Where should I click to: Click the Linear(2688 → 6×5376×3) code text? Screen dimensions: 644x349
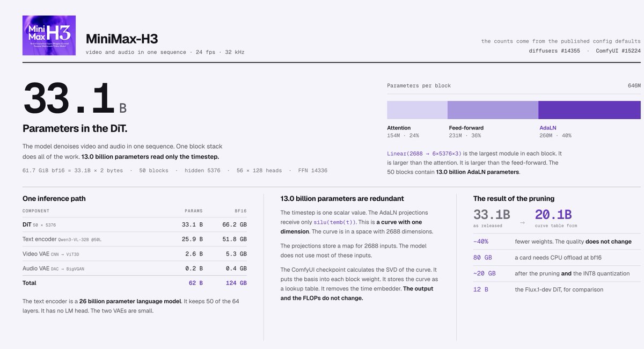424,154
